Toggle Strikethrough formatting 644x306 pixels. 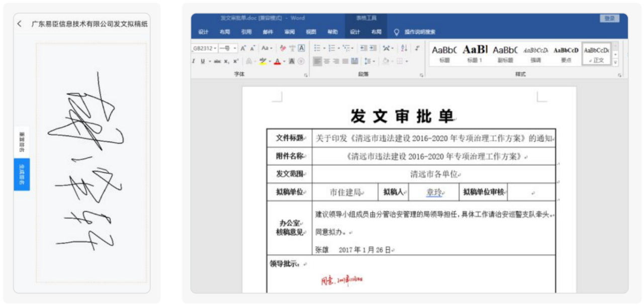click(x=217, y=61)
